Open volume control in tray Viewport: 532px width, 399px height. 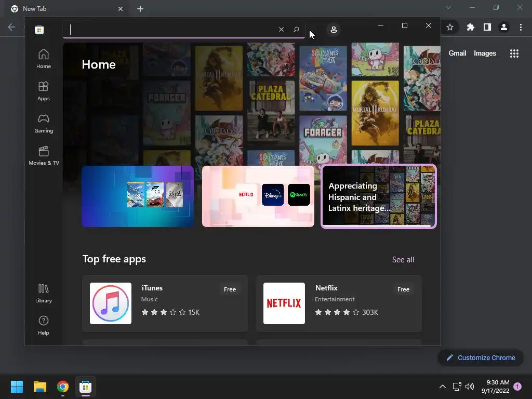470,387
